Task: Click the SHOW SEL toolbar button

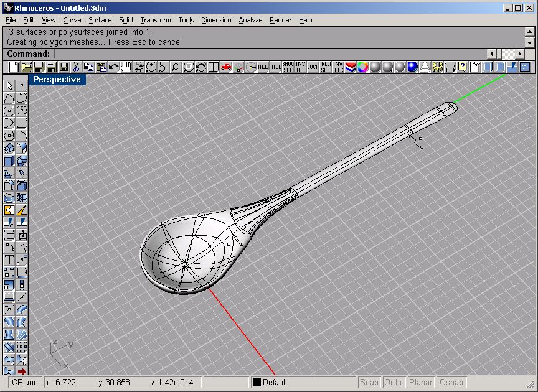Action: coord(288,67)
